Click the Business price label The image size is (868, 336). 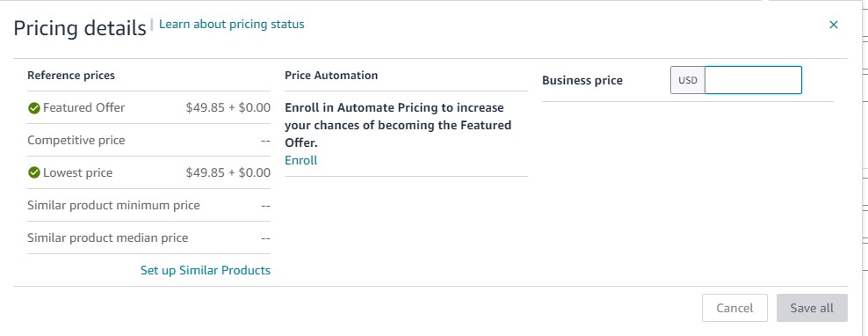coord(582,80)
